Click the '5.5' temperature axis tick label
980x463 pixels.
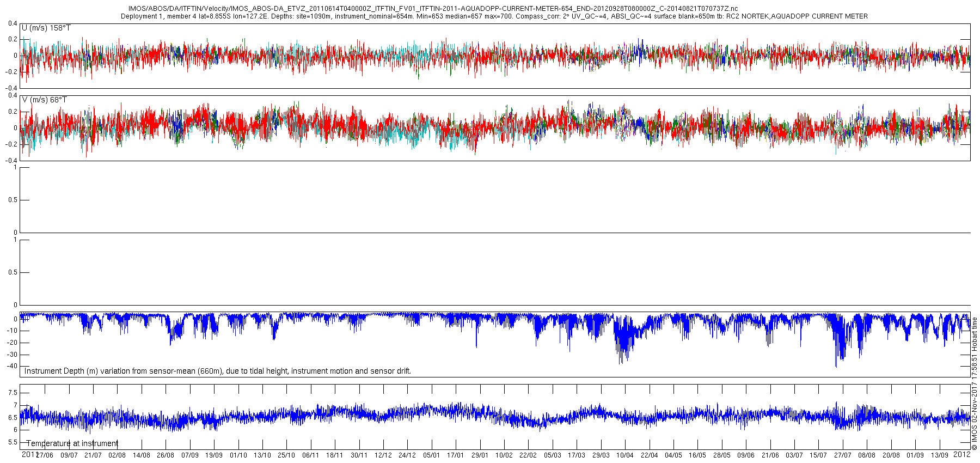coord(13,442)
